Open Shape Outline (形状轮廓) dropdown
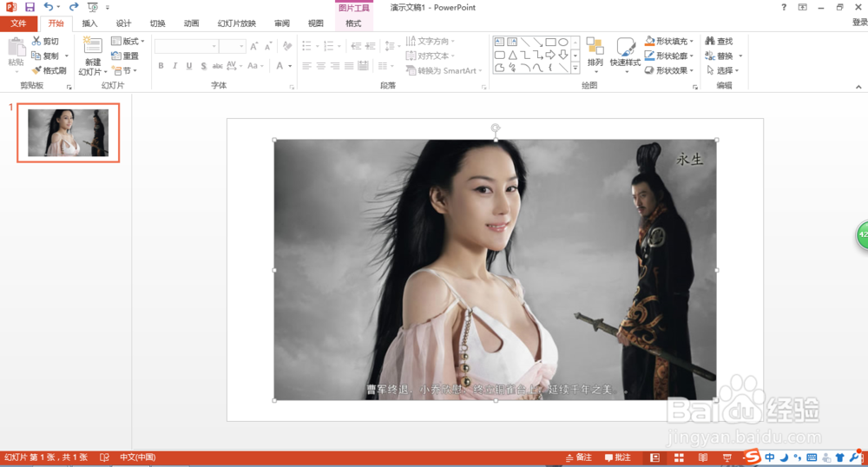 [668, 56]
